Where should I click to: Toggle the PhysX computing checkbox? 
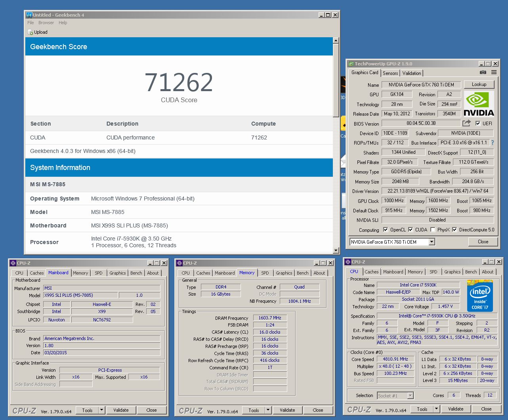click(x=433, y=230)
